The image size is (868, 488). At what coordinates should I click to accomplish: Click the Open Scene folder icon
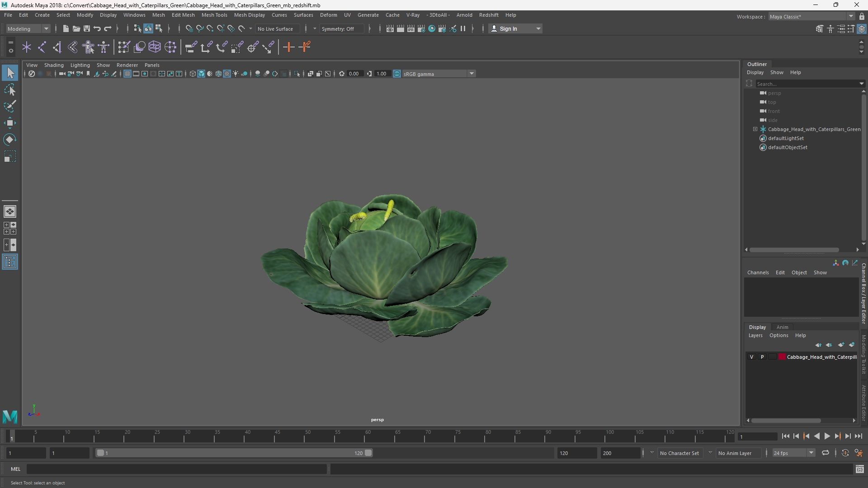pos(76,28)
